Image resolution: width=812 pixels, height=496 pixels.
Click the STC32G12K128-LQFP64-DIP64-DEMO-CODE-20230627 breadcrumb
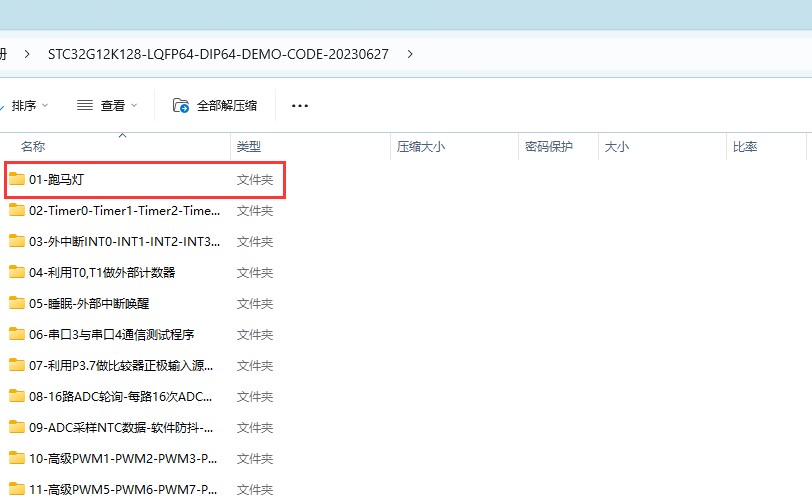pos(218,54)
